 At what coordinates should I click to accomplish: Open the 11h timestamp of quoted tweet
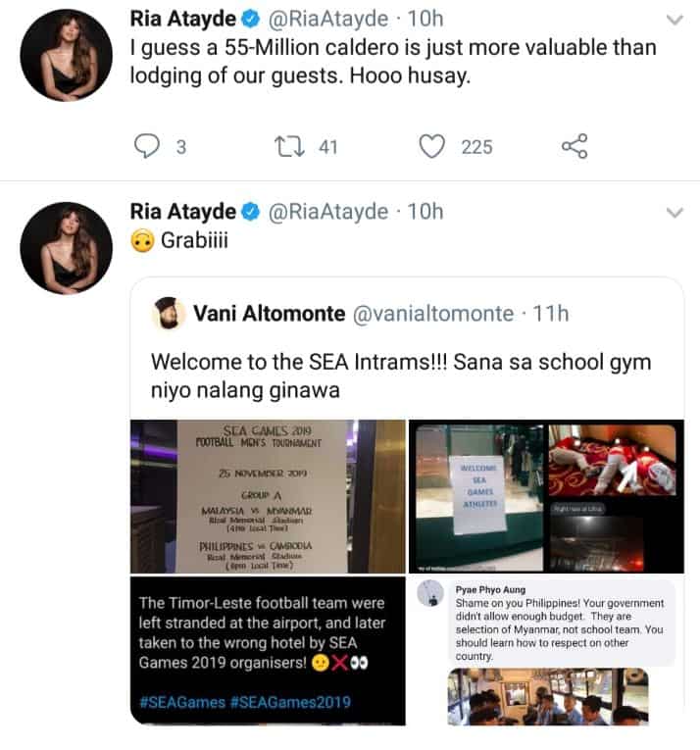pyautogui.click(x=551, y=314)
